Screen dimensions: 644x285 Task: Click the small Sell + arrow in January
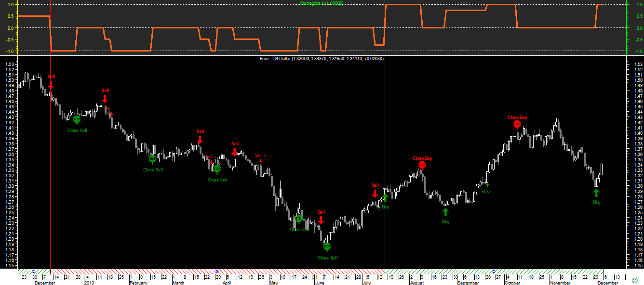tap(111, 114)
